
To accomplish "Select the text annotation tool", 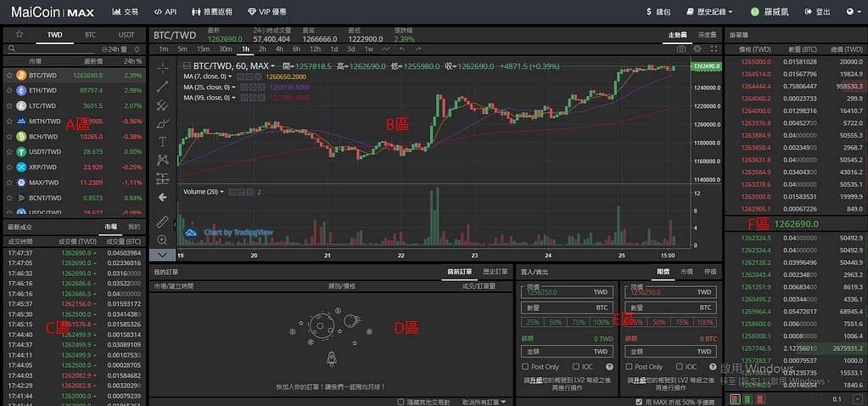I will click(x=162, y=141).
